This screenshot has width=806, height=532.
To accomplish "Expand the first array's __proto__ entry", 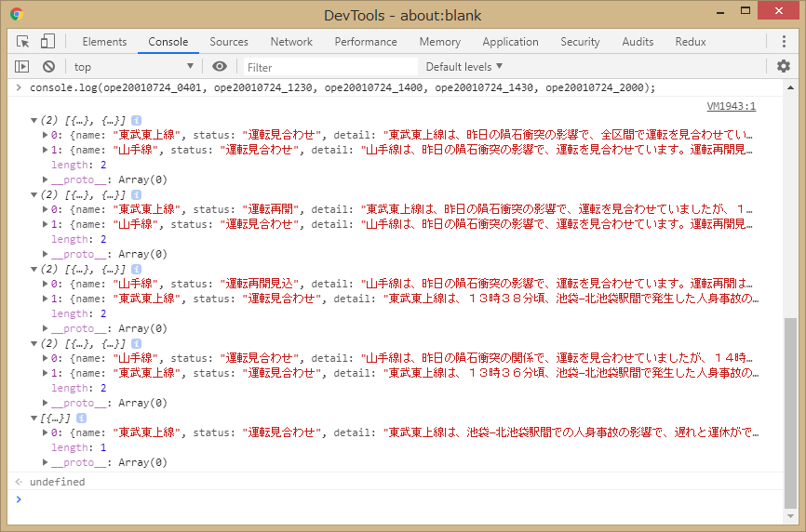I will (x=46, y=180).
